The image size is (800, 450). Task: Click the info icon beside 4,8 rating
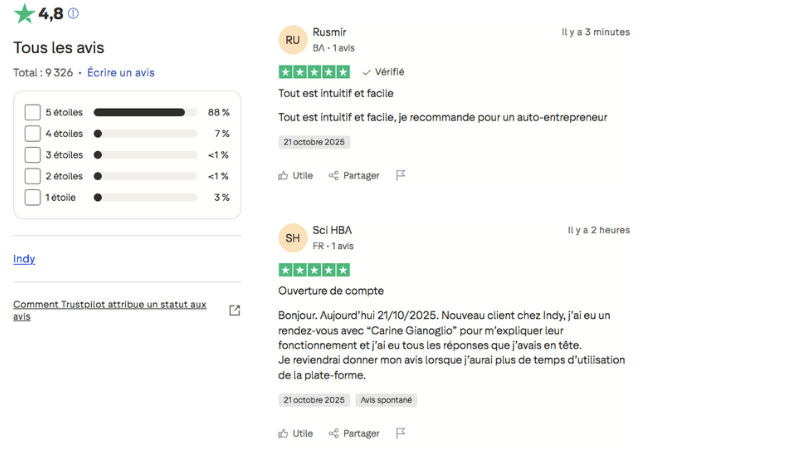pos(73,14)
